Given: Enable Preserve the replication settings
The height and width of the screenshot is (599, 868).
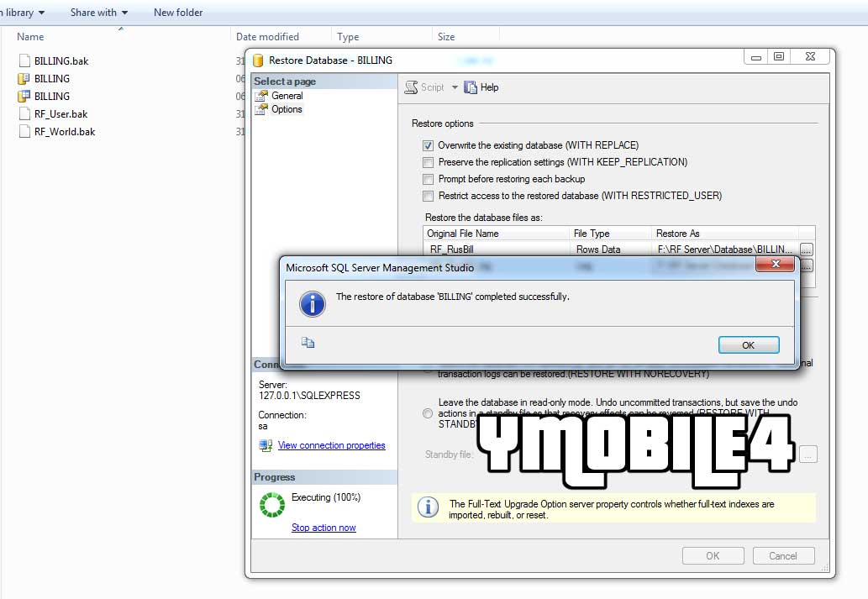Looking at the screenshot, I should point(428,162).
